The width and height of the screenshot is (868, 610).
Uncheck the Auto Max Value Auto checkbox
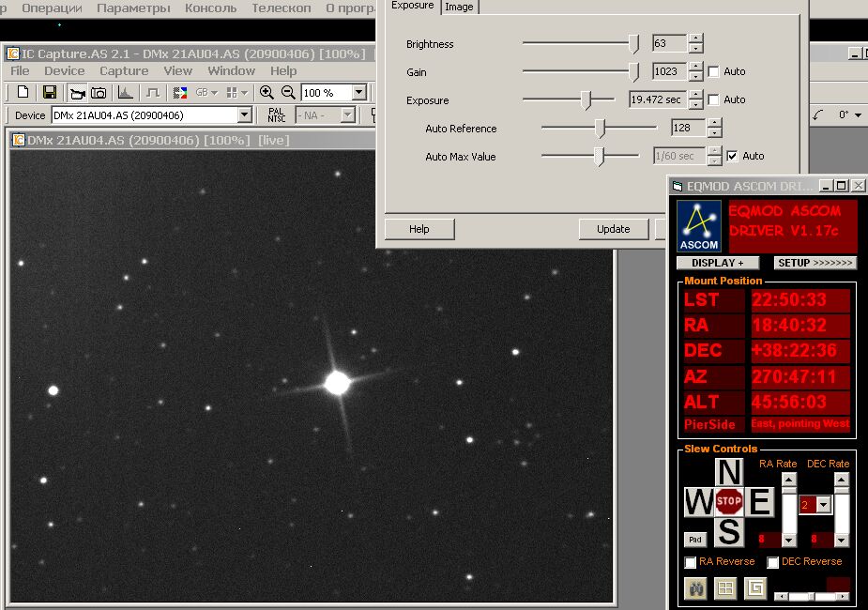[732, 156]
